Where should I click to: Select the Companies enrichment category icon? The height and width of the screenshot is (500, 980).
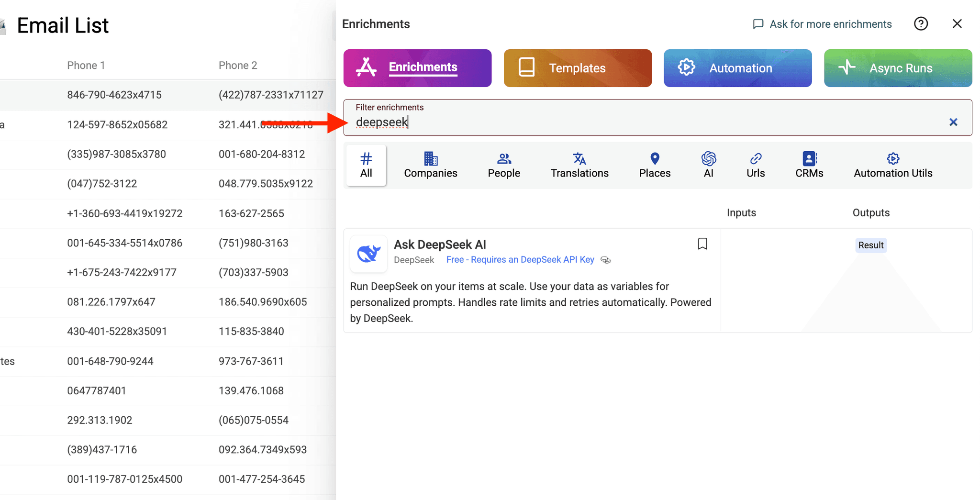pyautogui.click(x=430, y=165)
